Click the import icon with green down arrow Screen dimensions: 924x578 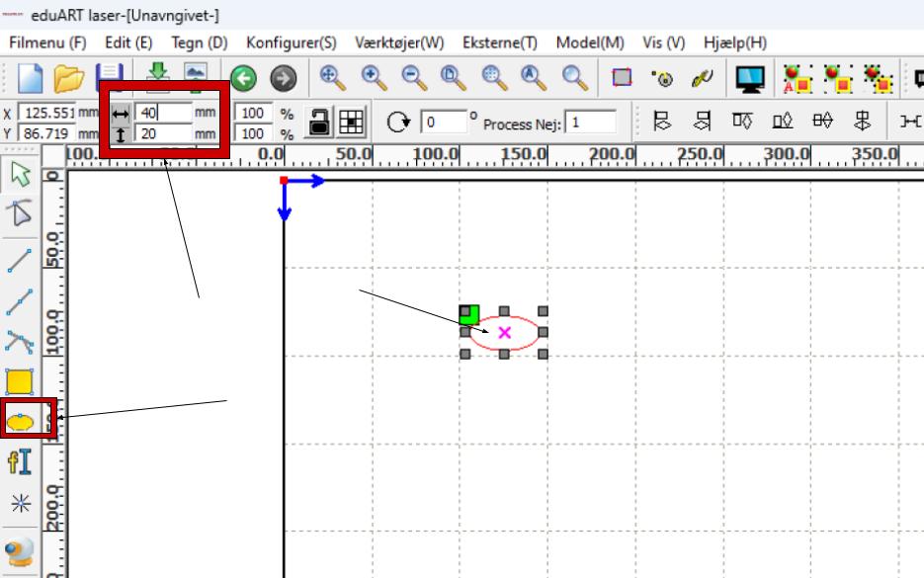pyautogui.click(x=157, y=77)
